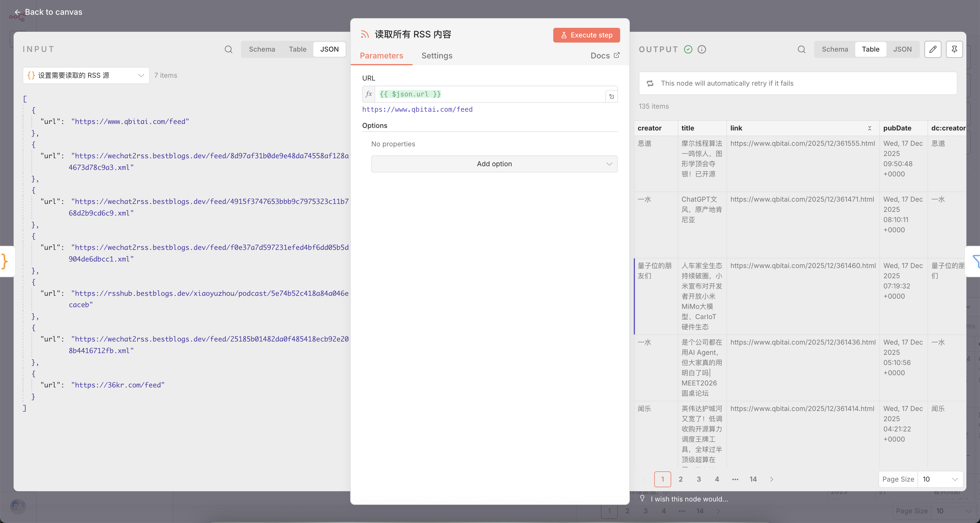Go back using the arrow icon

[x=17, y=12]
